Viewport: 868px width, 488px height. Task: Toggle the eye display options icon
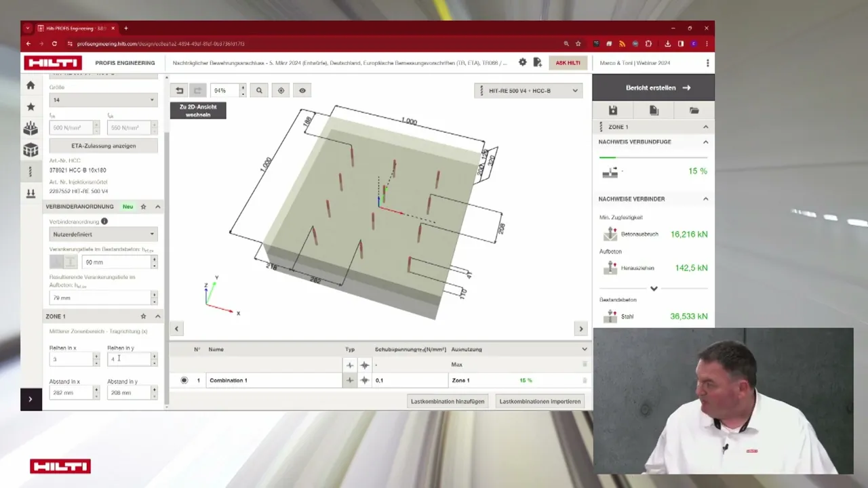coord(302,90)
